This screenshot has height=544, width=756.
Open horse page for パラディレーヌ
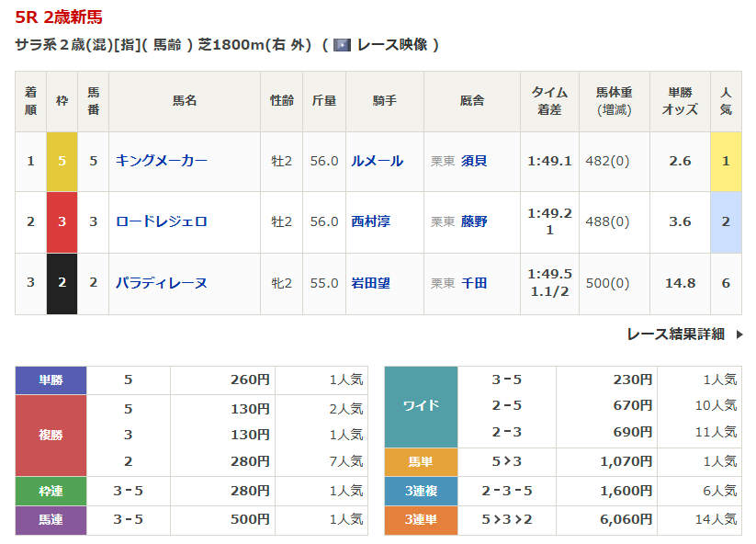tap(161, 283)
